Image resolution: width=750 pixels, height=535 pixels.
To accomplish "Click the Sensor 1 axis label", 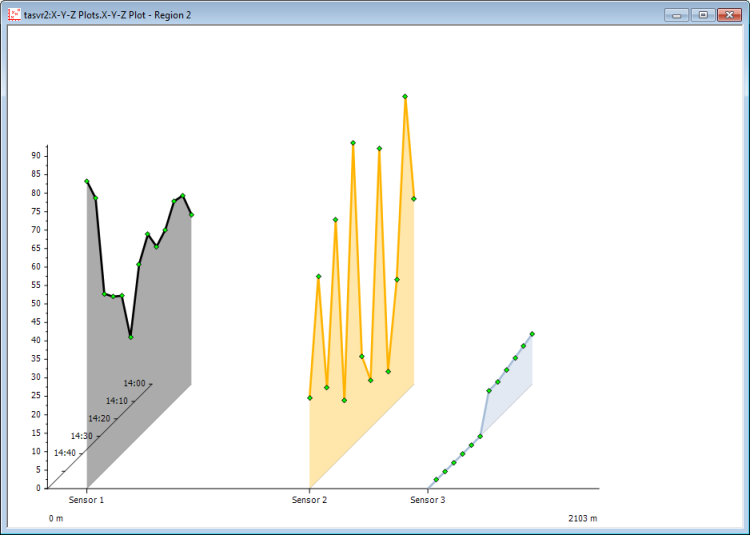I will coord(86,500).
